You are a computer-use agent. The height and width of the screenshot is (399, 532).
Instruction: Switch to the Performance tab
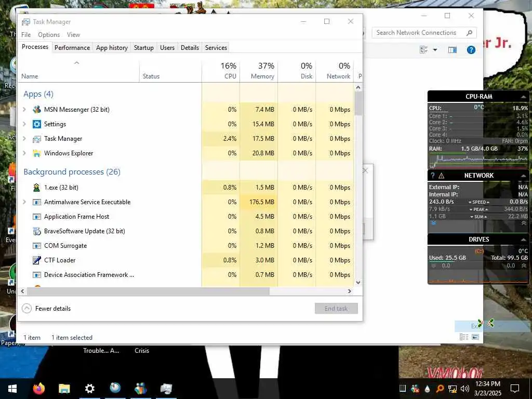(x=72, y=48)
